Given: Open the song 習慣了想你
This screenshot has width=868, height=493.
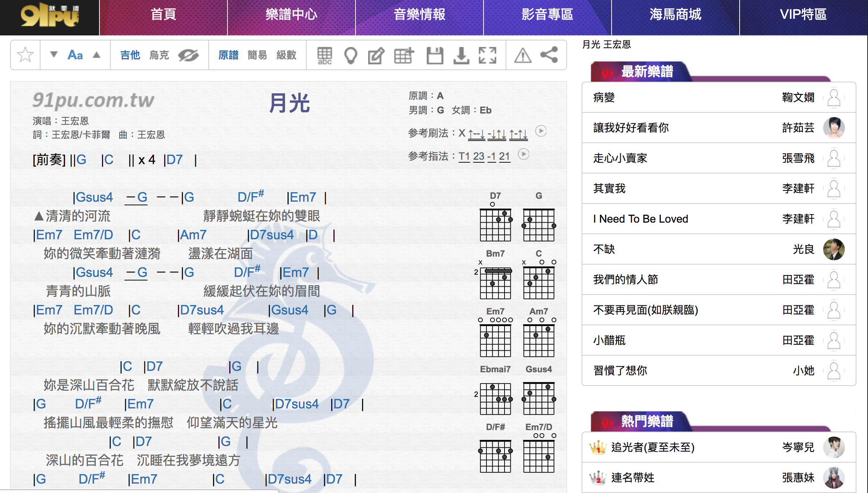Looking at the screenshot, I should (719, 370).
